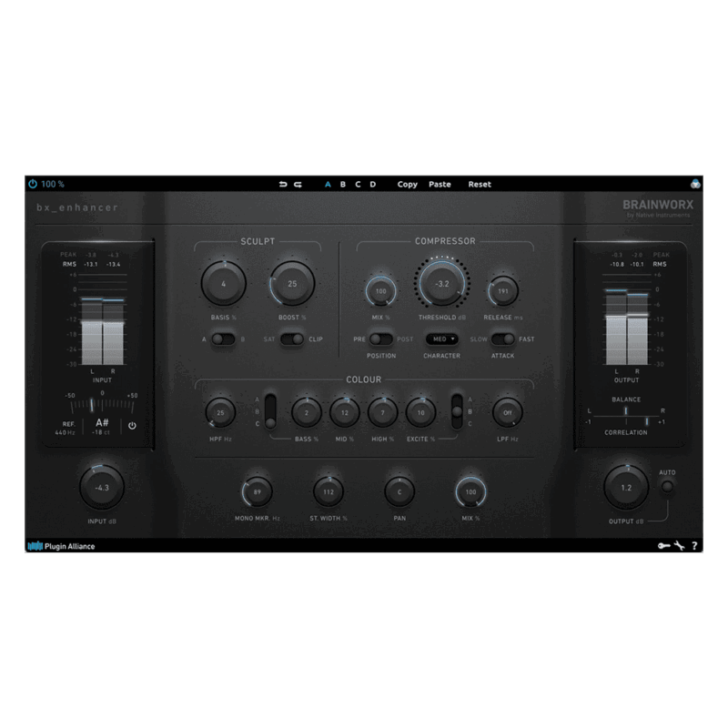Click the Pan knob

tap(399, 491)
